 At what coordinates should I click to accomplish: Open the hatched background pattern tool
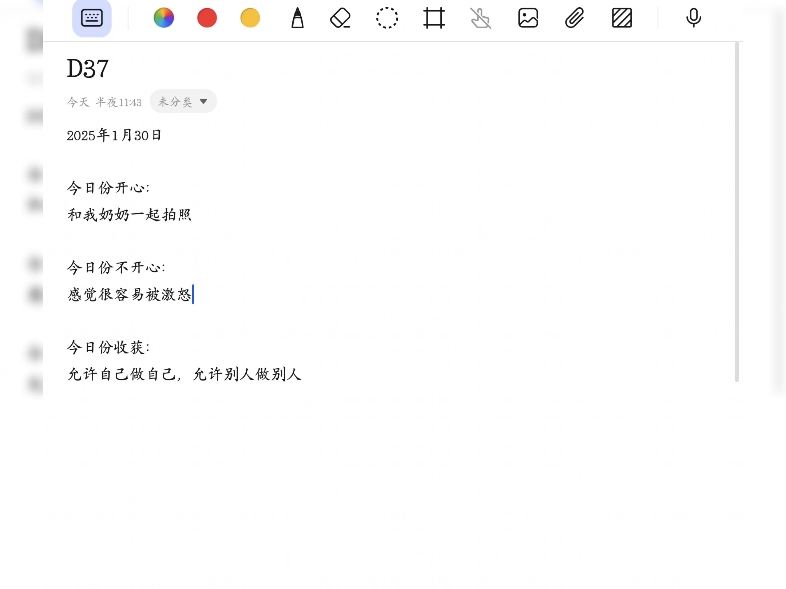coord(622,18)
